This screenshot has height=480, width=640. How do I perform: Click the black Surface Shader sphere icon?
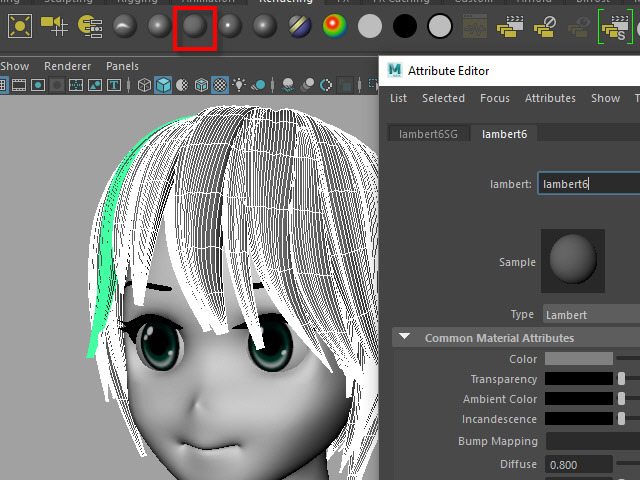tap(405, 26)
